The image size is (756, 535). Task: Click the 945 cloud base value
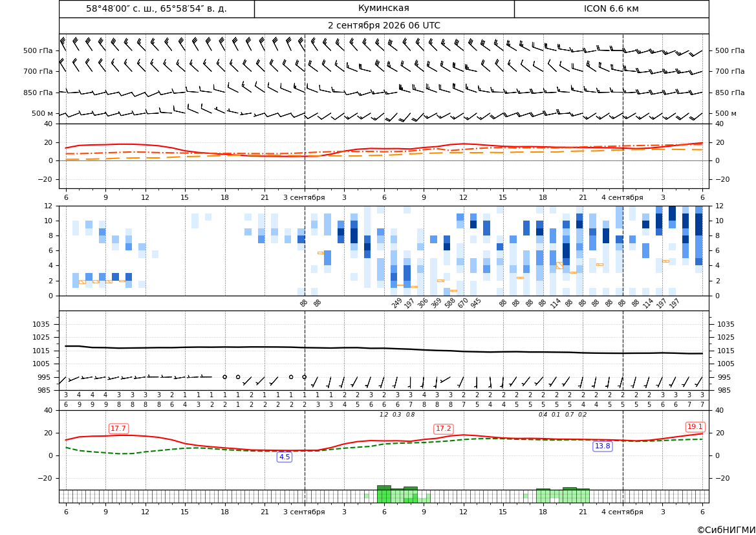pos(476,303)
